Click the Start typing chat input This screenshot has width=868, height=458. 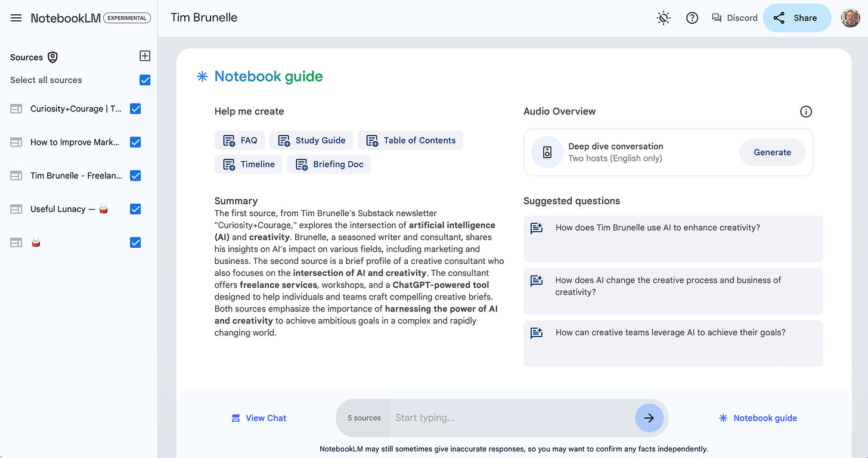tap(513, 418)
